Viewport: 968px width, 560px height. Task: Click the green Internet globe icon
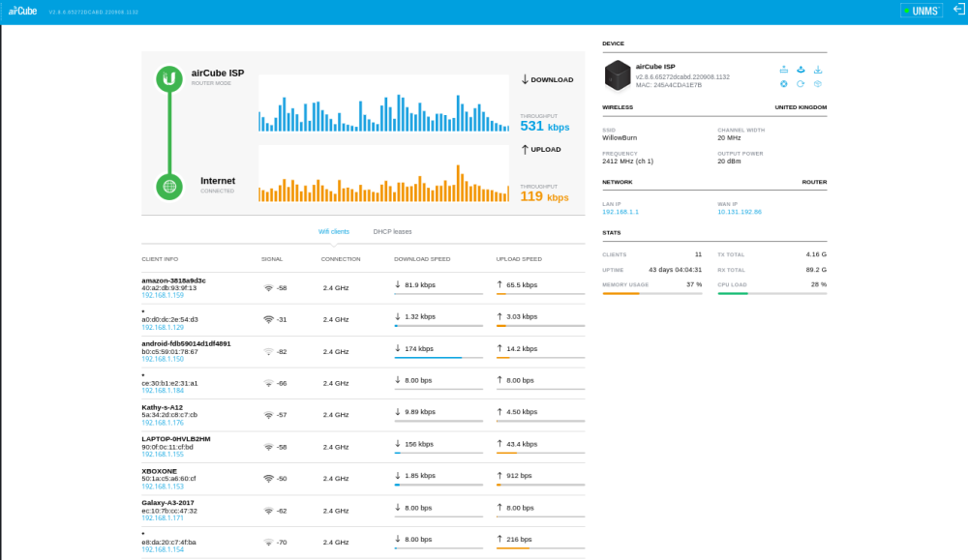coord(169,187)
